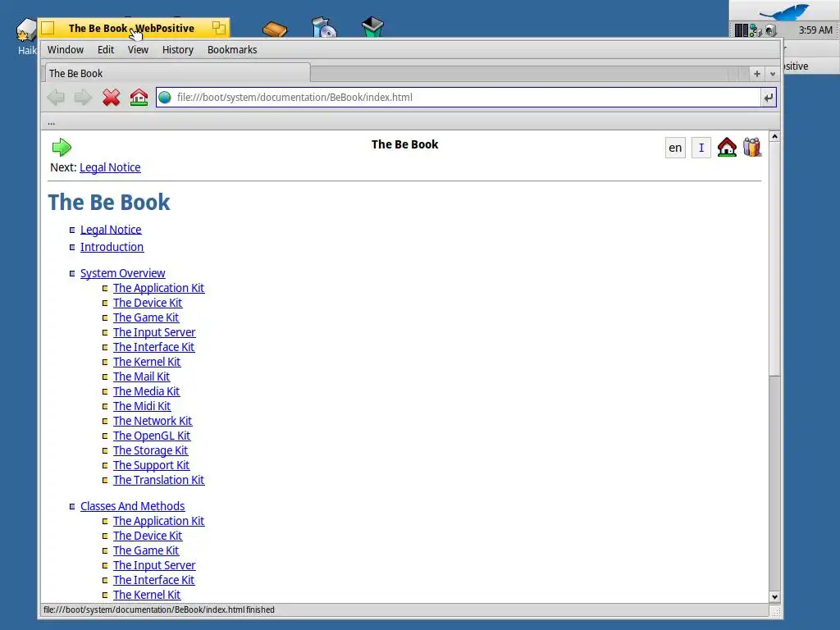This screenshot has height=630, width=840.
Task: Open the Bookmarks menu
Action: pyautogui.click(x=232, y=50)
